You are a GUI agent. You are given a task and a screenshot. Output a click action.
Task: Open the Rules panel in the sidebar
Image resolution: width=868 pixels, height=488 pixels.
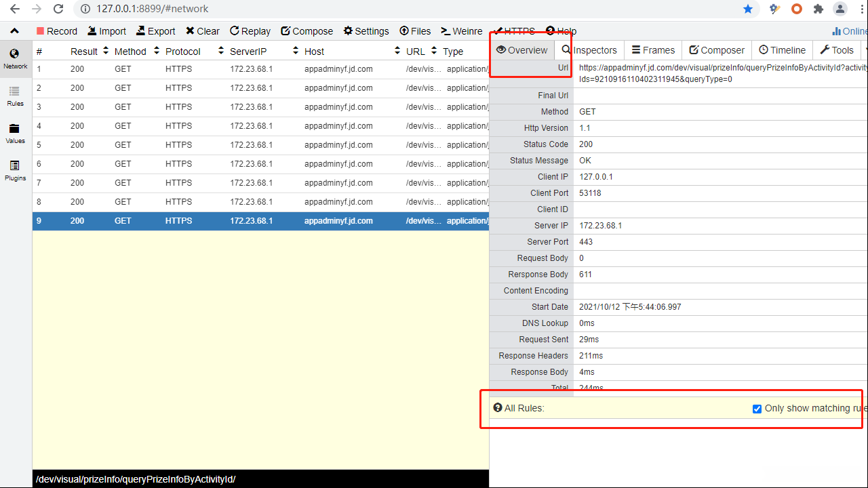15,96
